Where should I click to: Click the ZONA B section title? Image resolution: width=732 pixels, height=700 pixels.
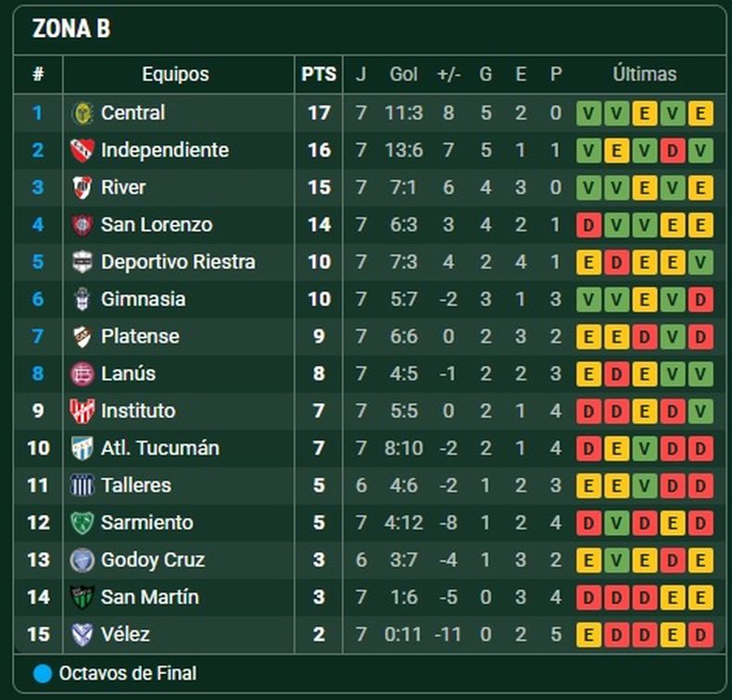71,29
